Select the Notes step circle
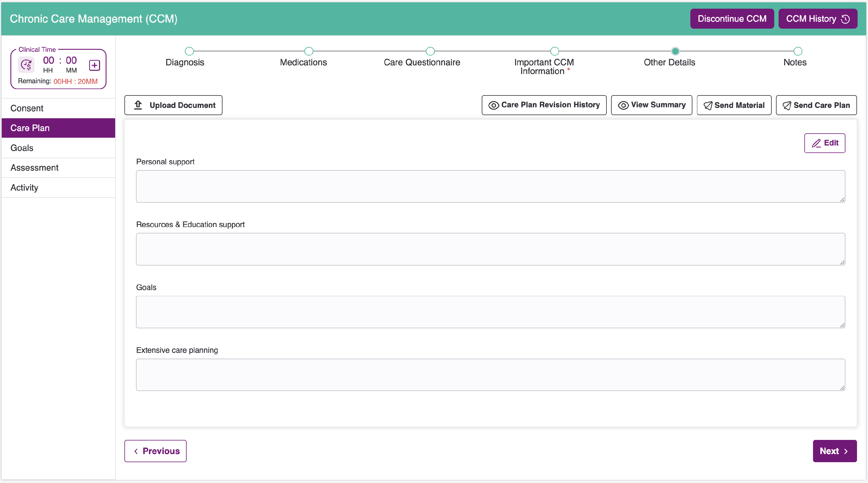The width and height of the screenshot is (868, 483). click(x=798, y=51)
